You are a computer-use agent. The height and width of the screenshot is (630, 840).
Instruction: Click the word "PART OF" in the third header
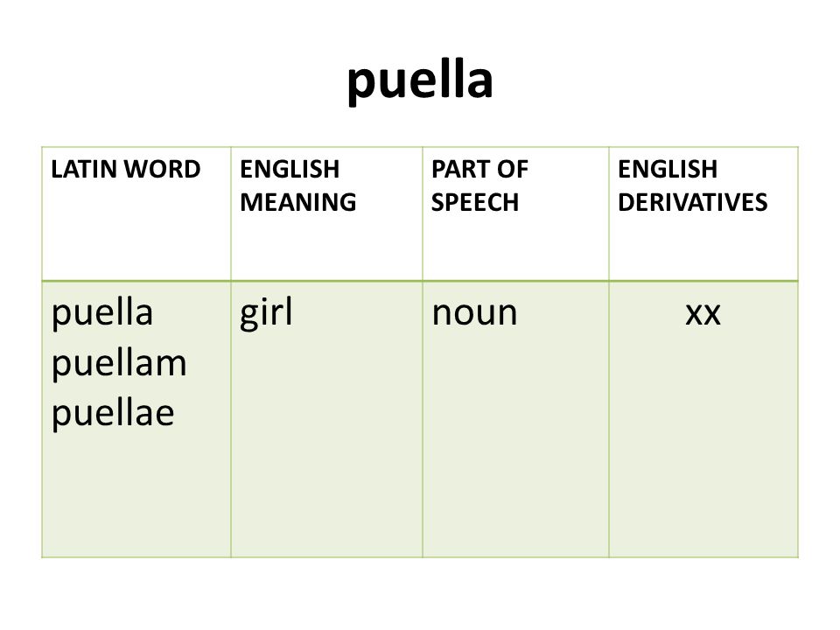click(480, 169)
